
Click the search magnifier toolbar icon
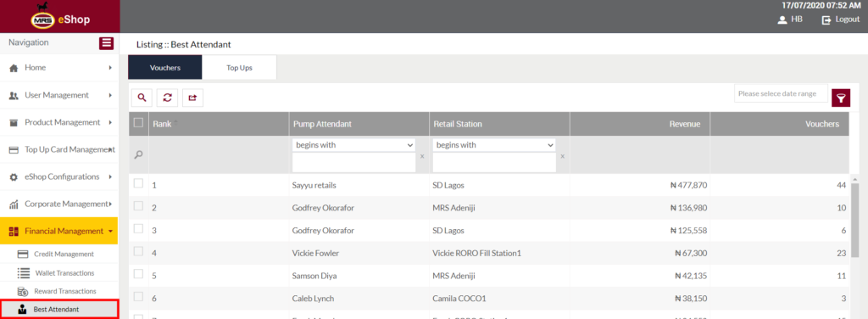142,98
